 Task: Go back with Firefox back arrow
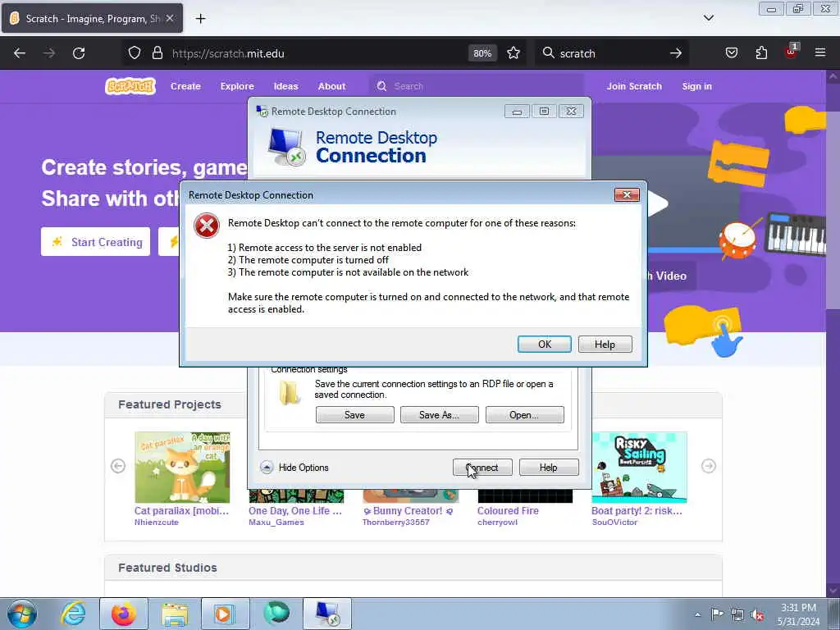[20, 53]
